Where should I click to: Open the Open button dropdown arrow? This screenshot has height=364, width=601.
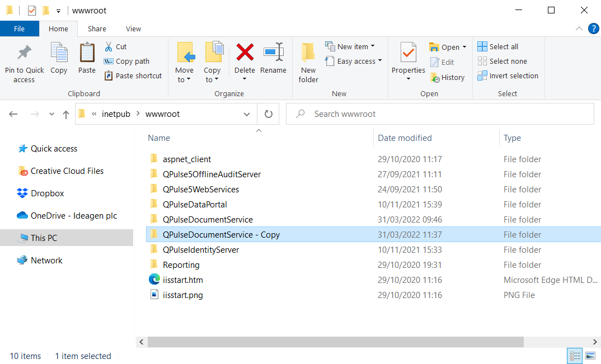(x=464, y=47)
